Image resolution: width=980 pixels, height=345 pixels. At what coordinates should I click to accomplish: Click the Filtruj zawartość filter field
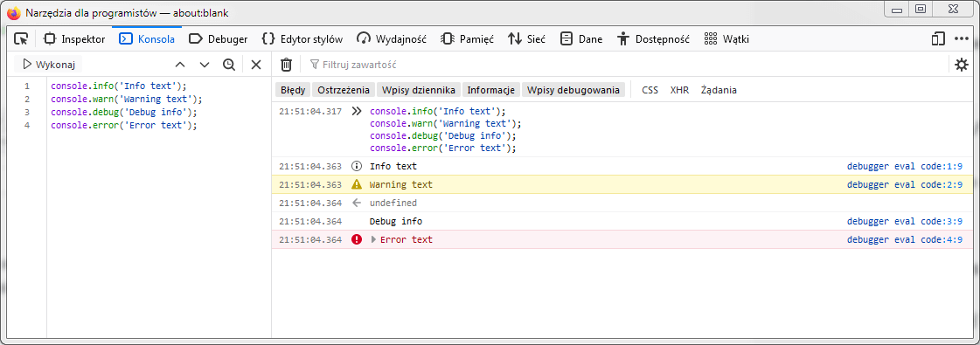coord(625,65)
